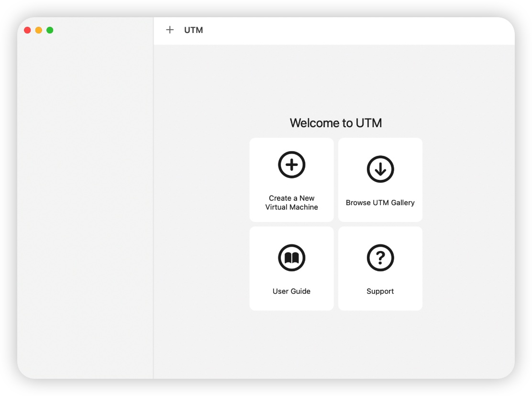Open the Support label
The width and height of the screenshot is (532, 396).
pyautogui.click(x=380, y=291)
